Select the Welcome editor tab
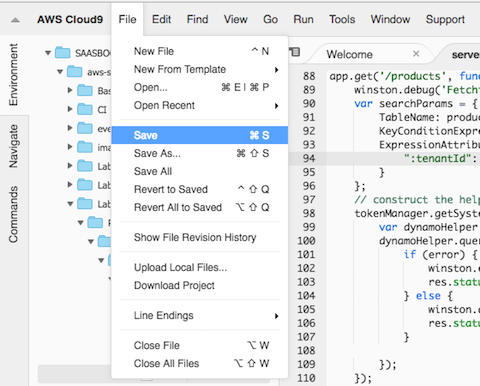This screenshot has height=386, width=480. tap(349, 54)
